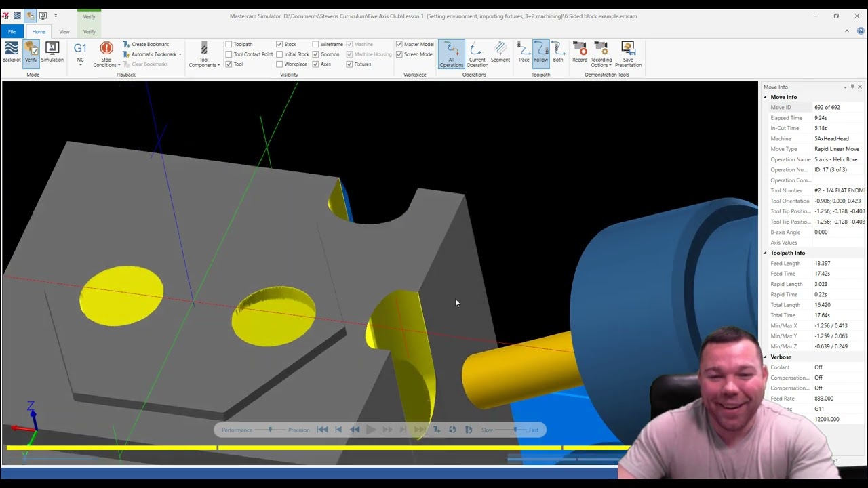Collapse the Move Info section
The image size is (868, 488).
(x=766, y=97)
